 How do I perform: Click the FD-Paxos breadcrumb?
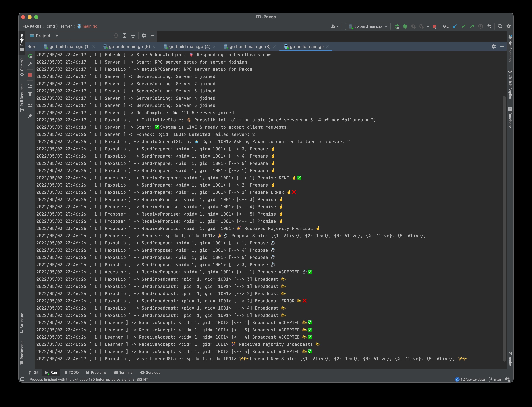pyautogui.click(x=32, y=26)
